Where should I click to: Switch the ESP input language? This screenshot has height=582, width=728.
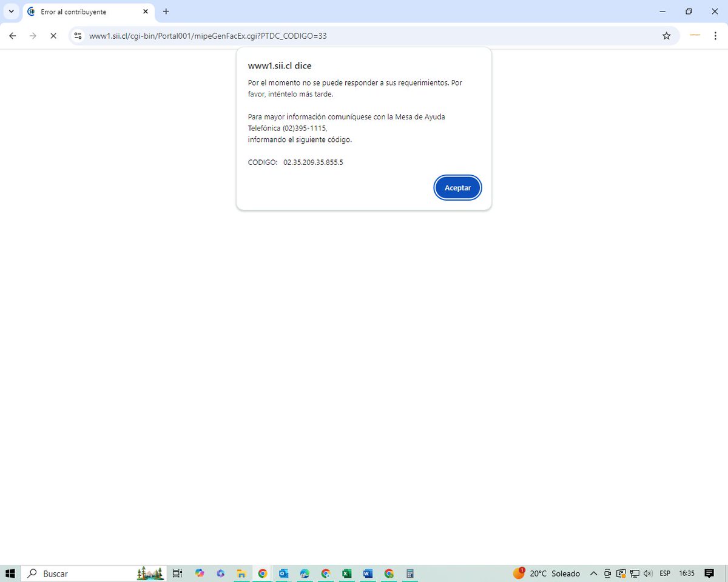click(x=665, y=573)
